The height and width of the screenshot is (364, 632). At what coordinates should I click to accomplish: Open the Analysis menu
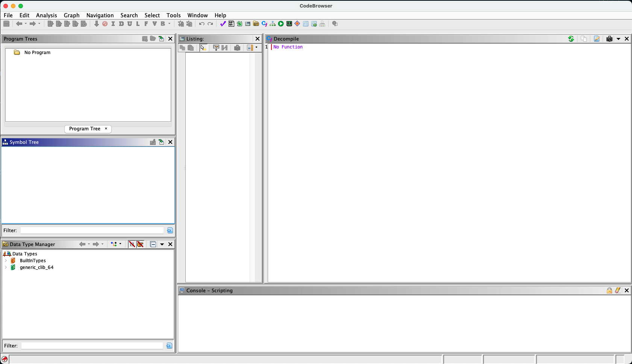[x=46, y=15]
